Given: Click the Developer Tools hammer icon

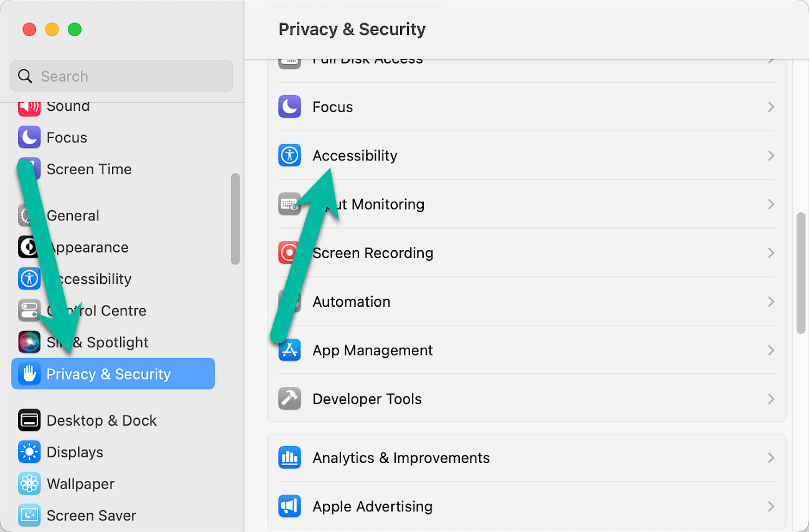Looking at the screenshot, I should pyautogui.click(x=289, y=399).
